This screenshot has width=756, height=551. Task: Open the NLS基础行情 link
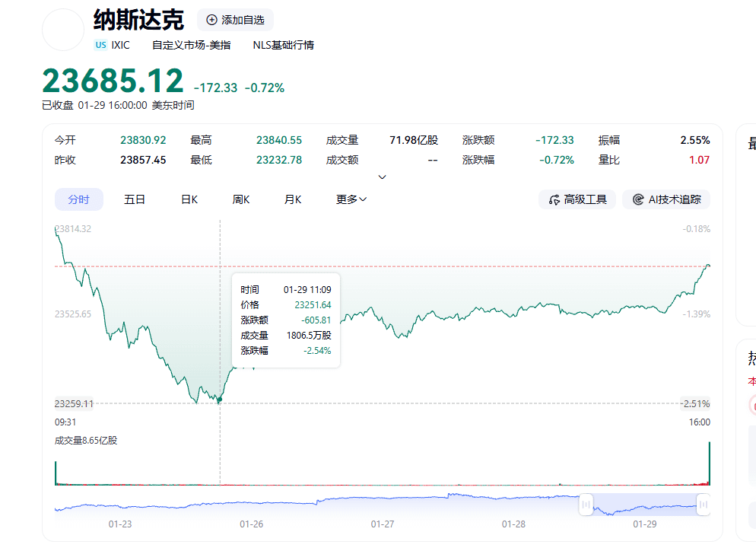click(x=284, y=46)
